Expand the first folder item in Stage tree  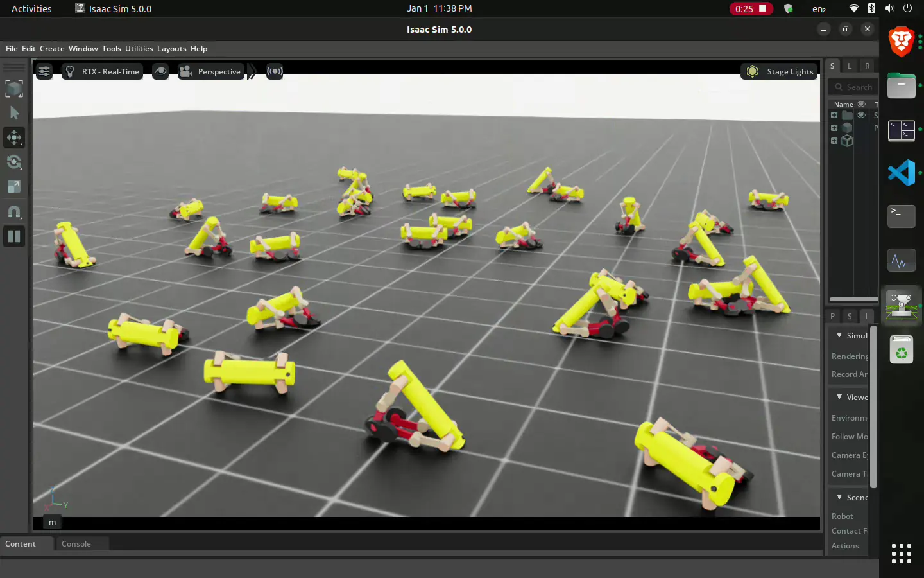pos(834,116)
